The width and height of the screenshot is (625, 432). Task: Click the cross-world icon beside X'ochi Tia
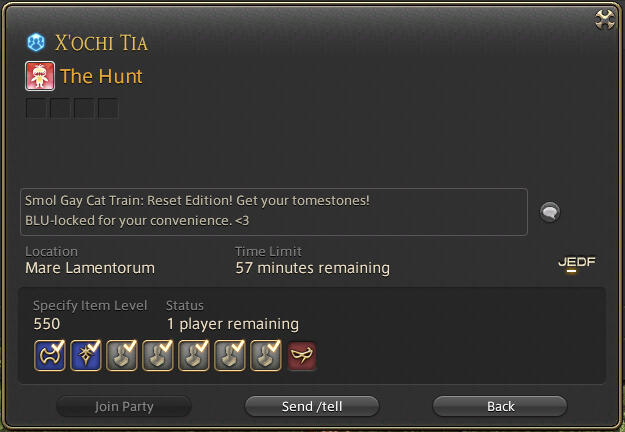pos(36,42)
